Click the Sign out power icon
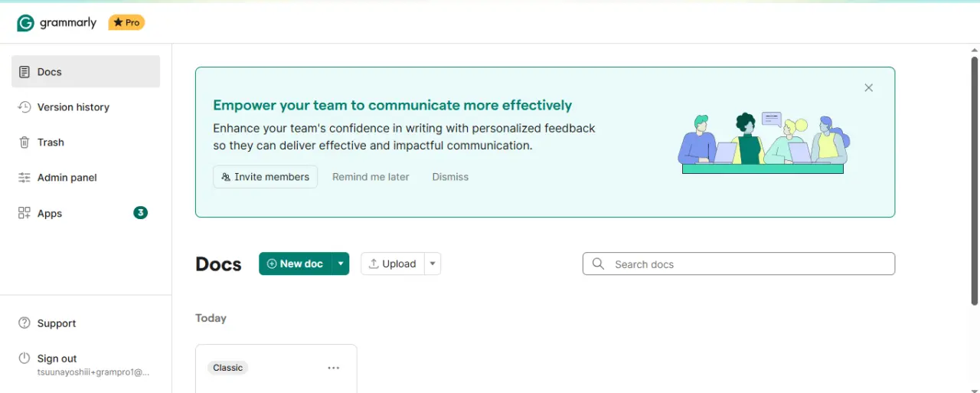The image size is (980, 393). [x=24, y=358]
